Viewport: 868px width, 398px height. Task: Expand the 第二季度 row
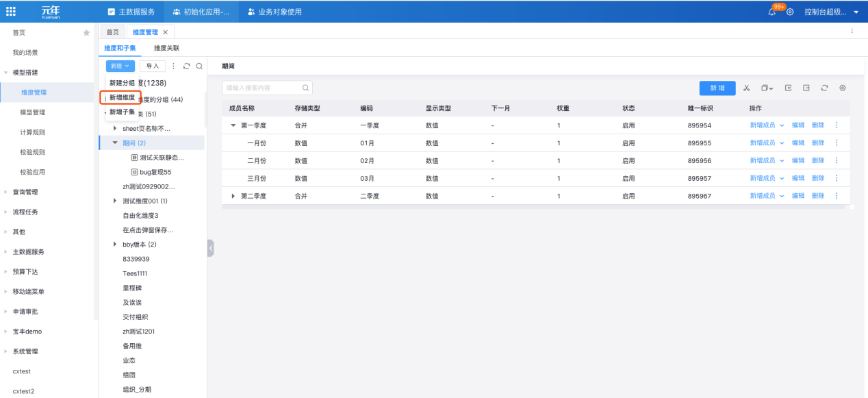pyautogui.click(x=233, y=197)
